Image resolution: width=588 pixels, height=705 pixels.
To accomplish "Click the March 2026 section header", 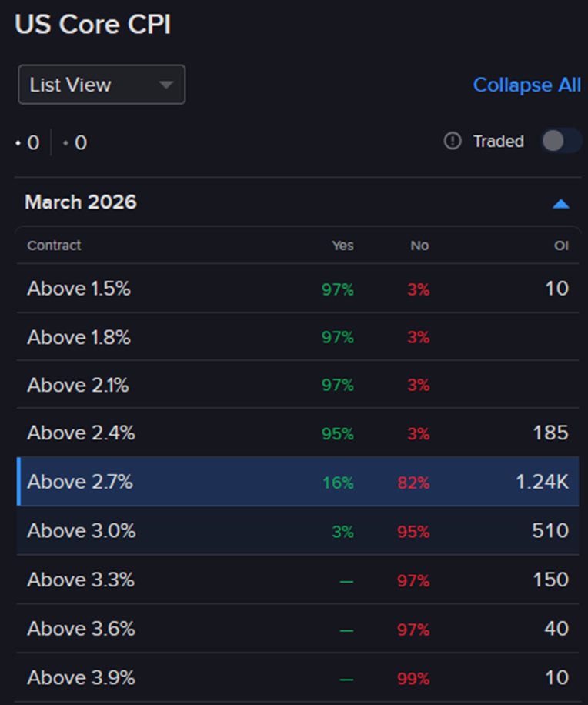I will point(81,202).
